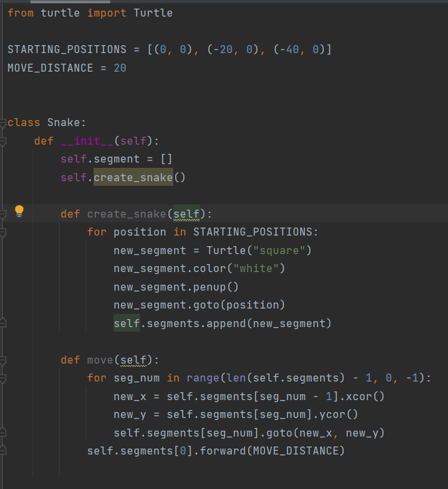Collapse the create_snake method fold marker

tap(3, 214)
